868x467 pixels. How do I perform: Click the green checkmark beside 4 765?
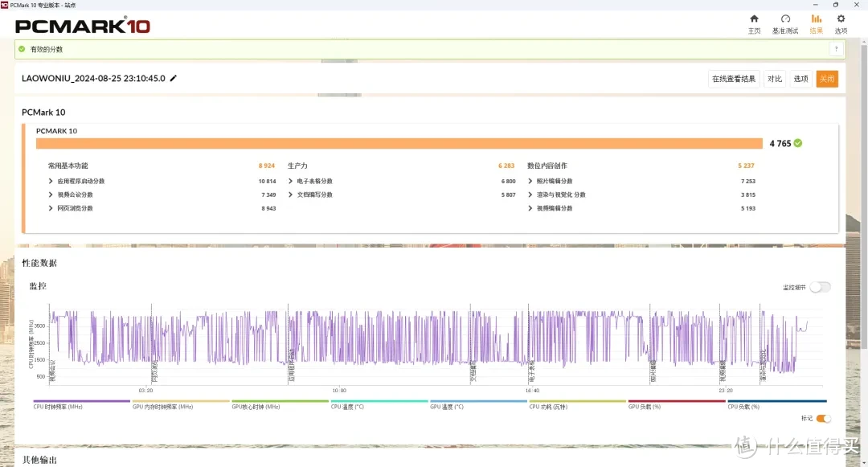(798, 143)
